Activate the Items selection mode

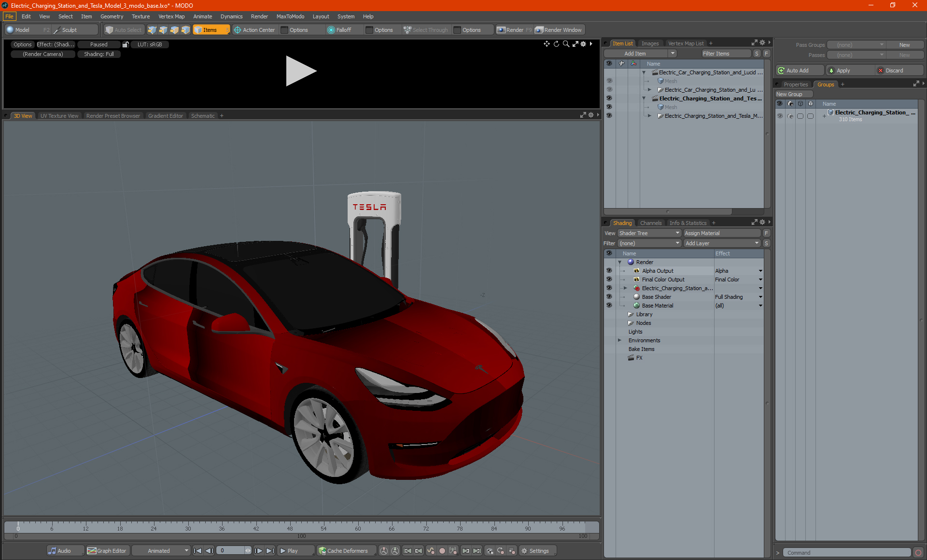tap(211, 30)
